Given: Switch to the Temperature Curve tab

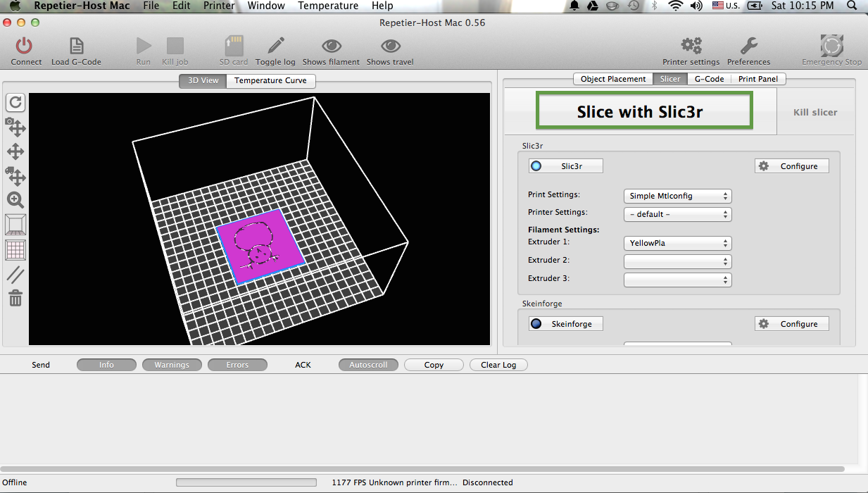Looking at the screenshot, I should (270, 80).
